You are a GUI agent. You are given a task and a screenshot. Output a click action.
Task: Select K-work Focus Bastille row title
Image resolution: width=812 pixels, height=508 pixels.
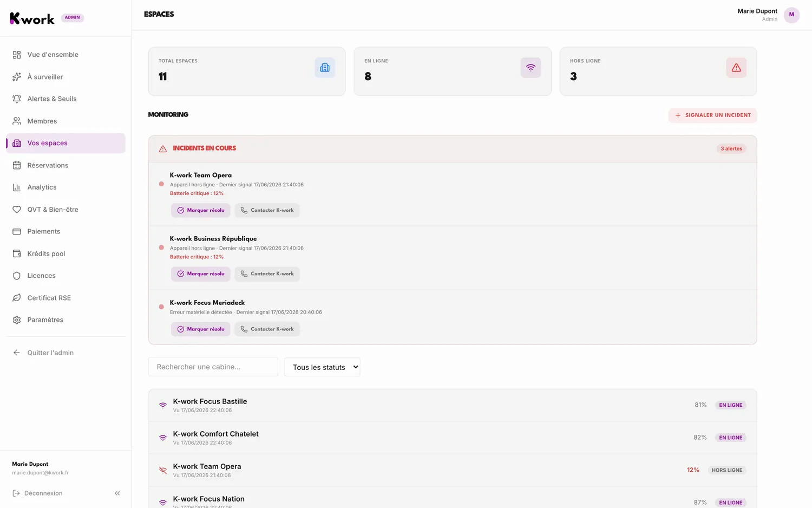coord(210,401)
